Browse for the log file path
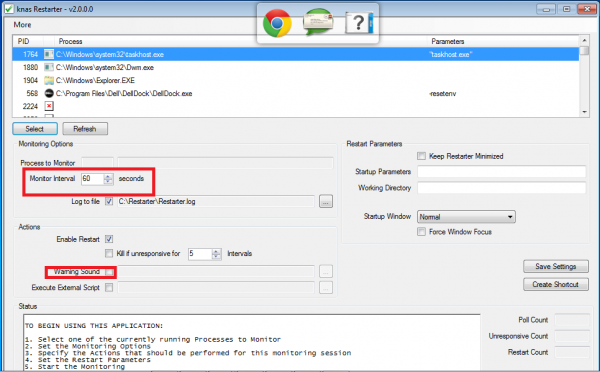600x372 pixels. tap(326, 201)
